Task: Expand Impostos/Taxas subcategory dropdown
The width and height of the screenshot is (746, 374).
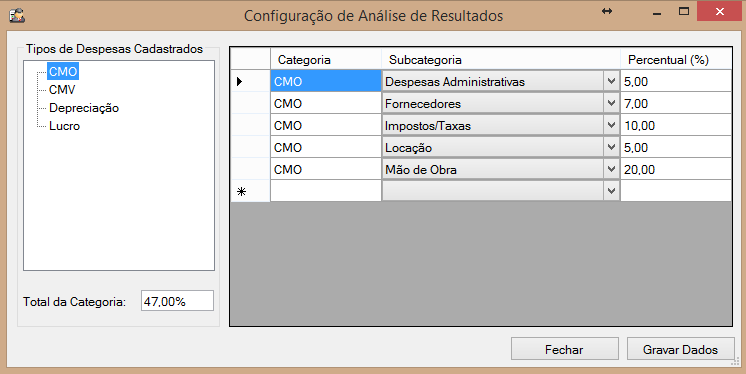Action: point(611,126)
